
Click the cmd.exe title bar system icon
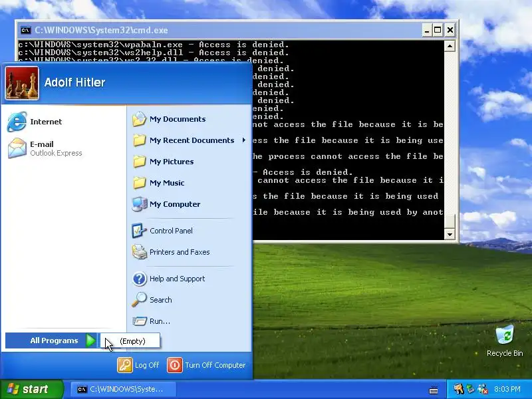point(25,30)
